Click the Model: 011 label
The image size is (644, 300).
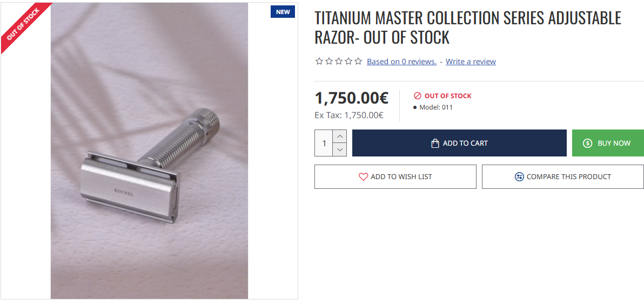pos(435,107)
